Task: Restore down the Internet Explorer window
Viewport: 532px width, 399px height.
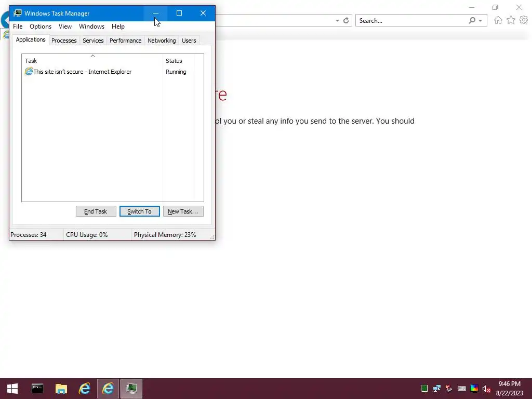Action: click(495, 7)
